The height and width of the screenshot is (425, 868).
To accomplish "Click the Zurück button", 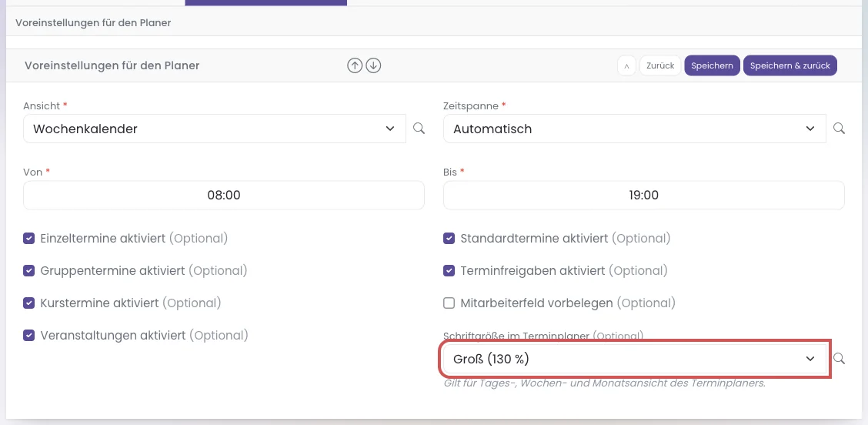I will point(660,65).
